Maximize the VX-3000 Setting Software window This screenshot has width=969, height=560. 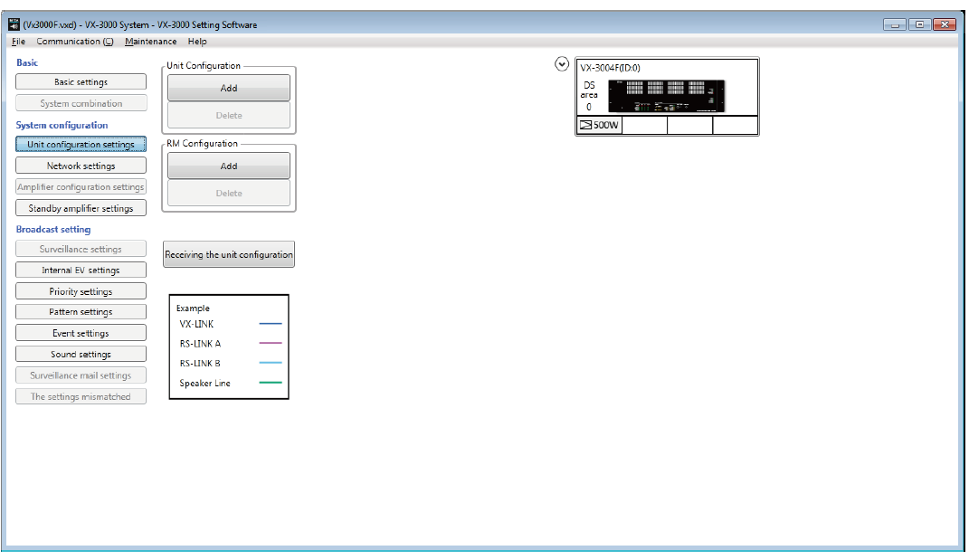coord(919,24)
